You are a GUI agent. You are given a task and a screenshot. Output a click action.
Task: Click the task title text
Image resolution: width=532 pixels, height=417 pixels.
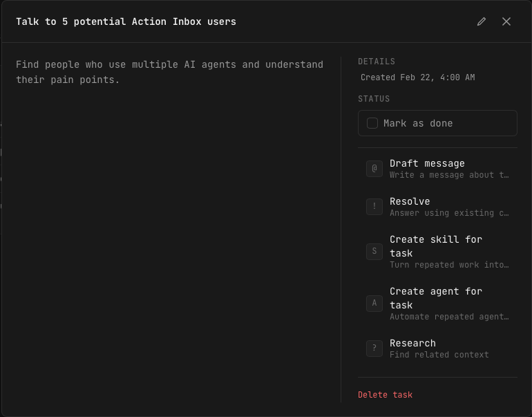(126, 21)
